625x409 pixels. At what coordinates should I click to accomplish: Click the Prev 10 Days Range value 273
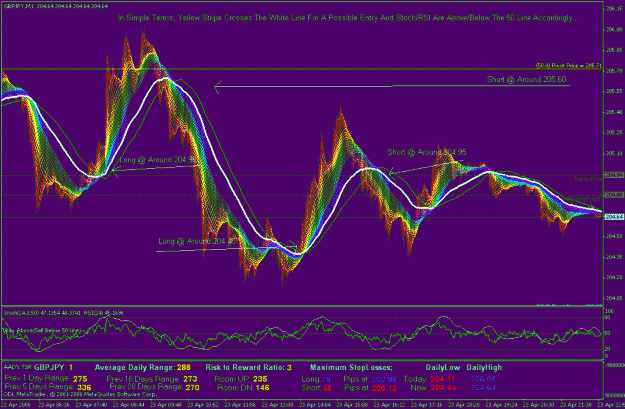pos(191,379)
